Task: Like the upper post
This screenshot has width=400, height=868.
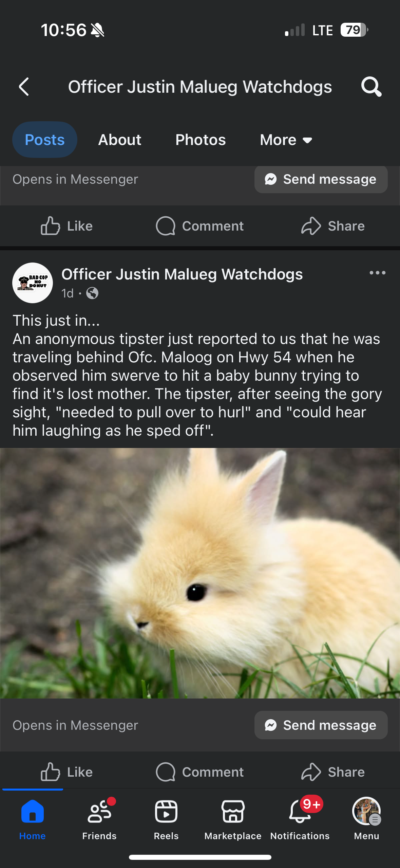Action: tap(66, 226)
